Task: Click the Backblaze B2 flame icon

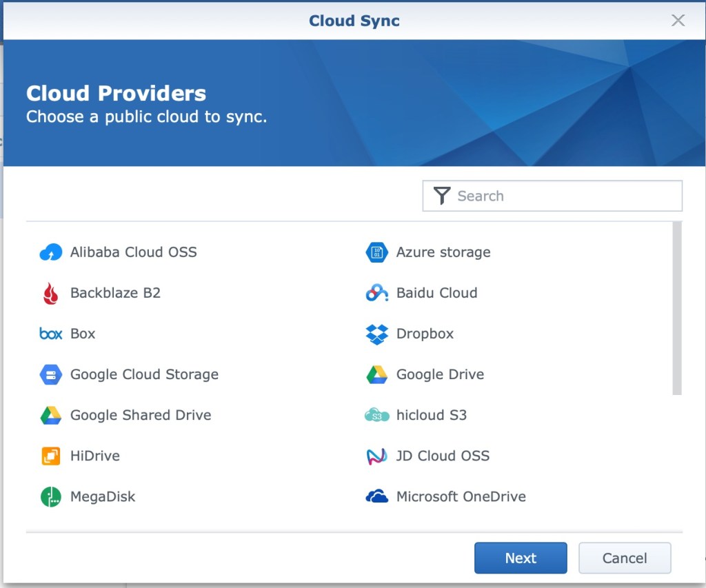Action: point(51,293)
